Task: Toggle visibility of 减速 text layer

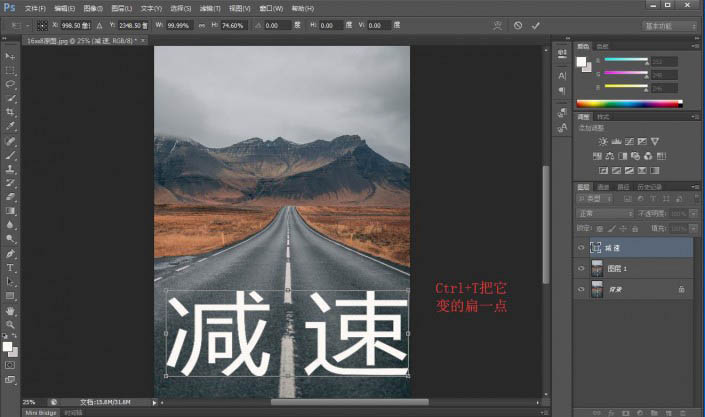Action: coord(581,248)
